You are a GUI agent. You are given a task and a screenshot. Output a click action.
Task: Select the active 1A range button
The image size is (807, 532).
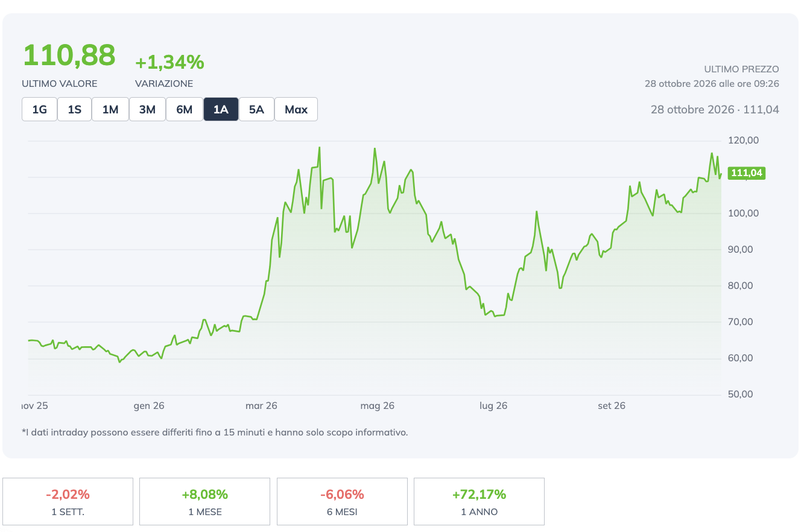pos(221,109)
